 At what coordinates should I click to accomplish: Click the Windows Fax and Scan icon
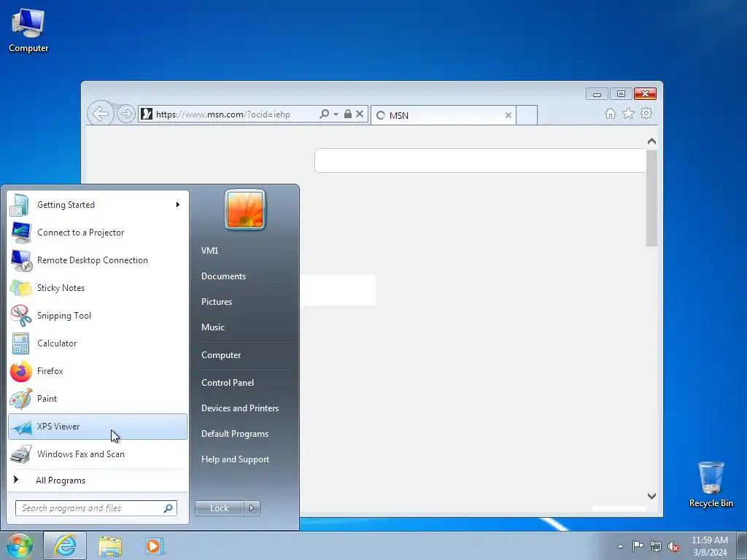point(21,454)
